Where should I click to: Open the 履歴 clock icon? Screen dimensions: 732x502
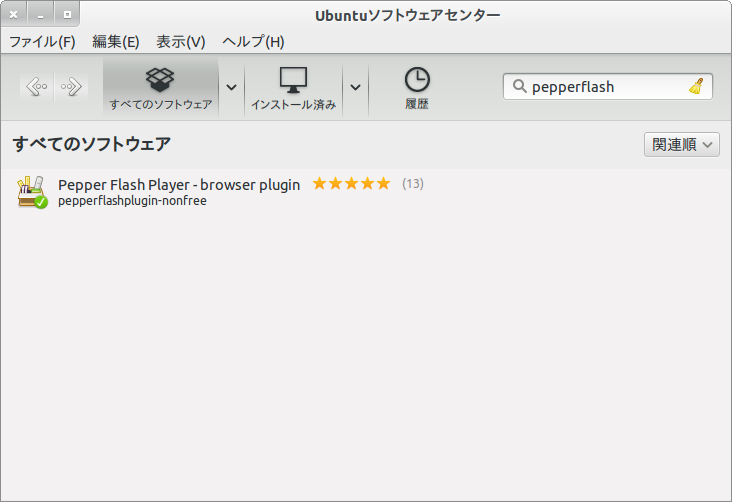coord(416,87)
